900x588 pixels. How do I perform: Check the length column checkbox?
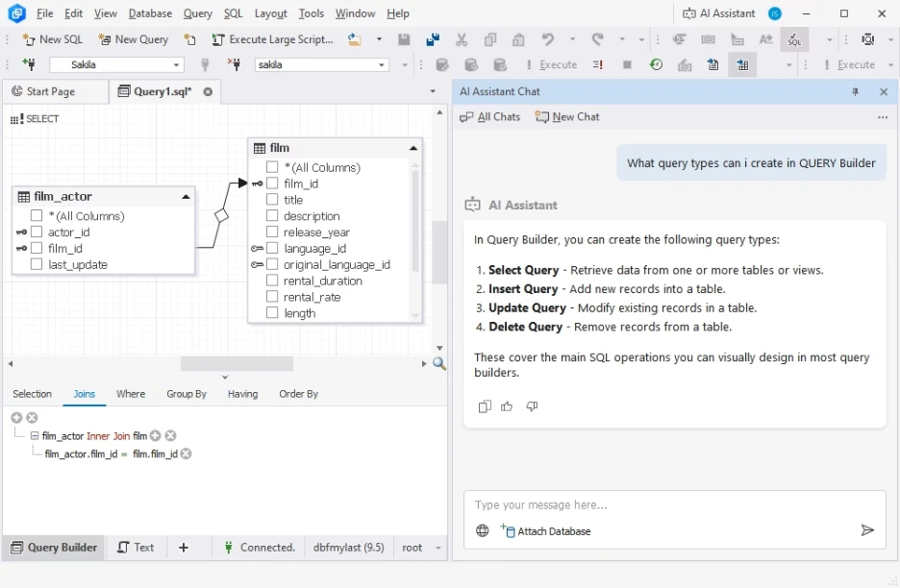[x=272, y=313]
